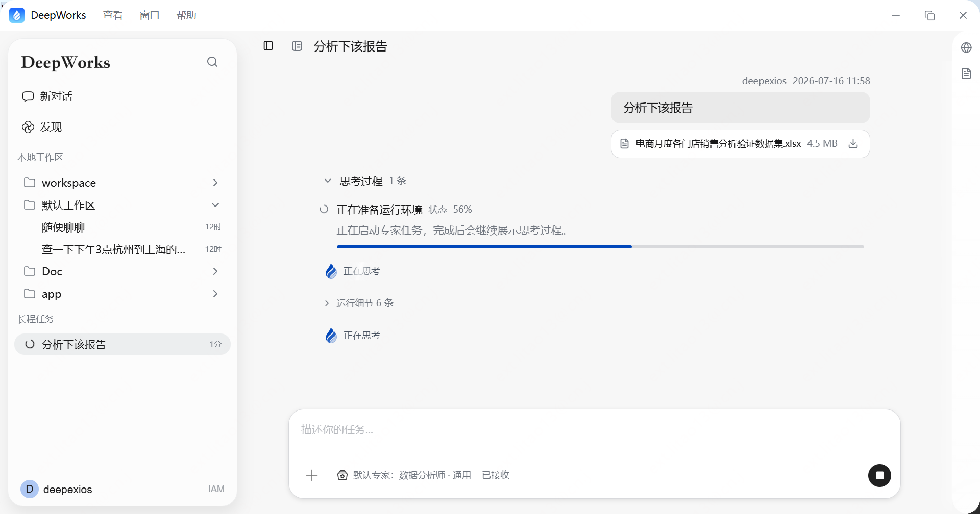The image size is (980, 514).
Task: Click the 新对话 speech bubble icon
Action: (28, 96)
